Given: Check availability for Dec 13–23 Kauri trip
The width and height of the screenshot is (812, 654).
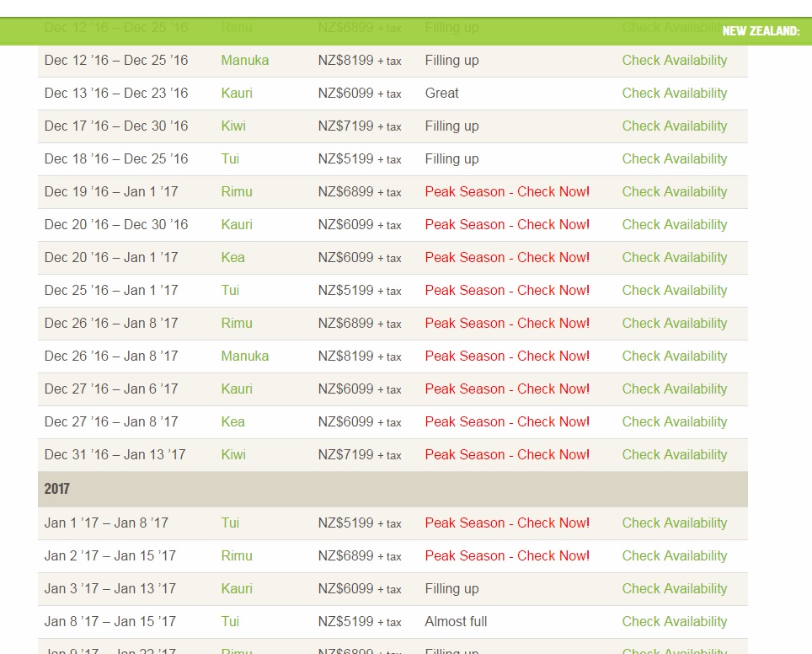Looking at the screenshot, I should point(674,94).
